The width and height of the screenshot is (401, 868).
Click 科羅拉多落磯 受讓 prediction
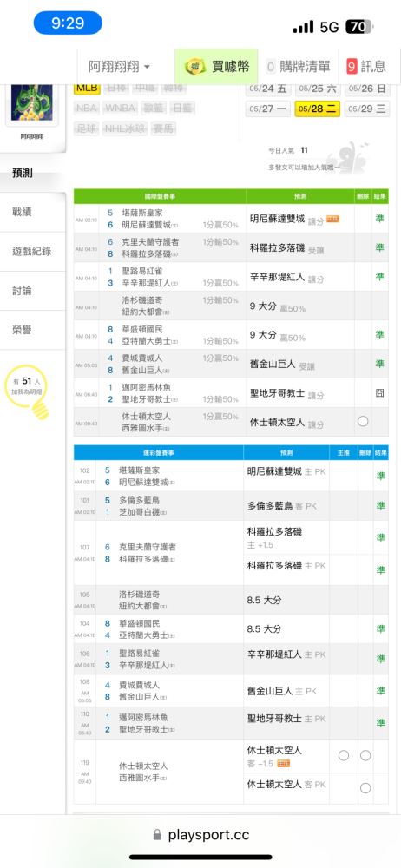point(287,248)
